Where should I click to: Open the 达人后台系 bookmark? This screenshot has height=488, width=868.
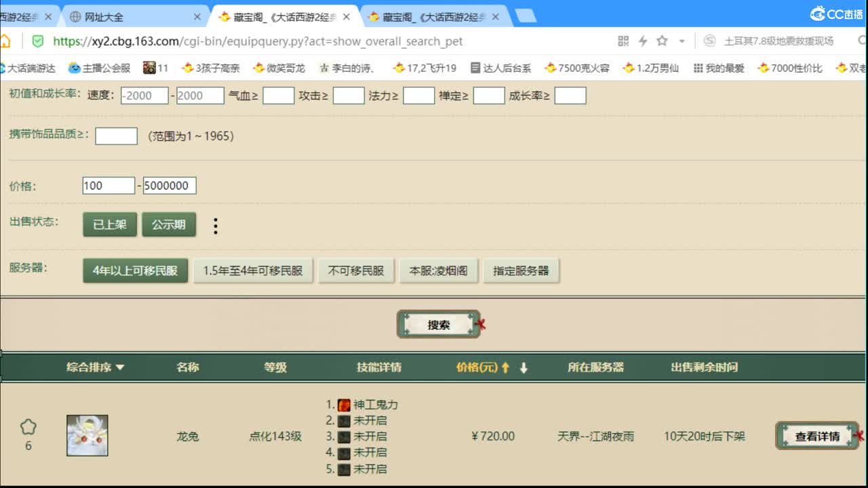[500, 68]
